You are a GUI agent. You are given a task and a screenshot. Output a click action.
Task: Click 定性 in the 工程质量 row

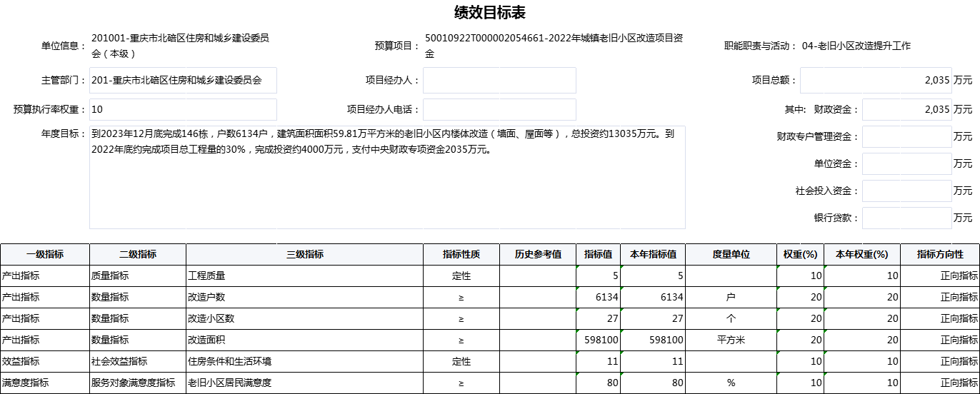pos(461,276)
